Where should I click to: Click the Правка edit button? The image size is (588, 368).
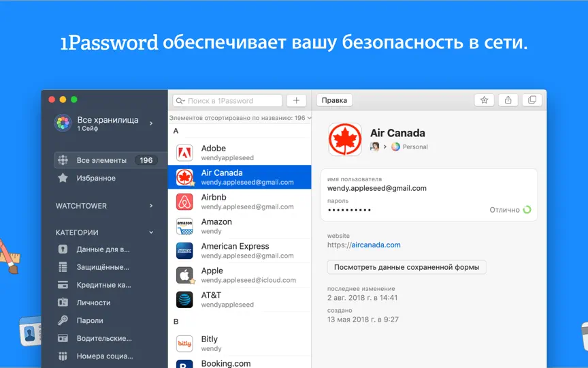[x=335, y=100]
